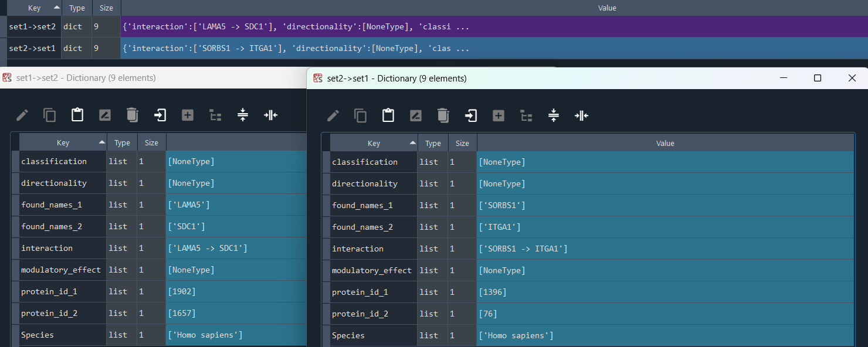
Task: Close the set2->set1 dictionary window
Action: 852,78
